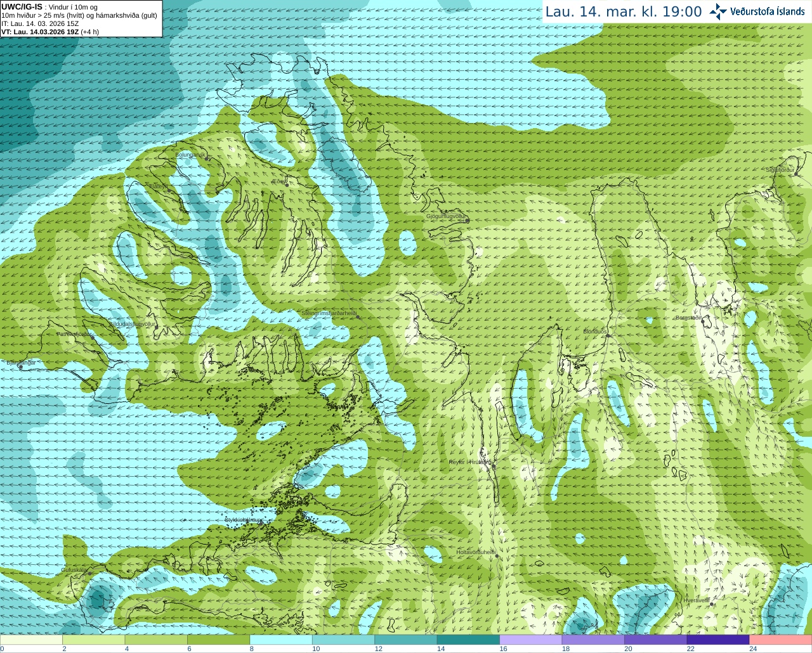
Task: Select the 8–10 m/s legend swatch
Action: tap(281, 639)
